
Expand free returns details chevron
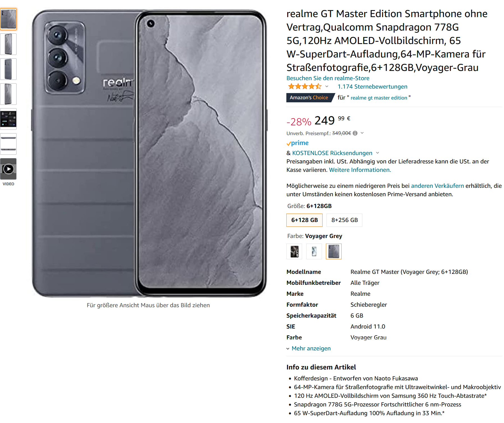[378, 153]
